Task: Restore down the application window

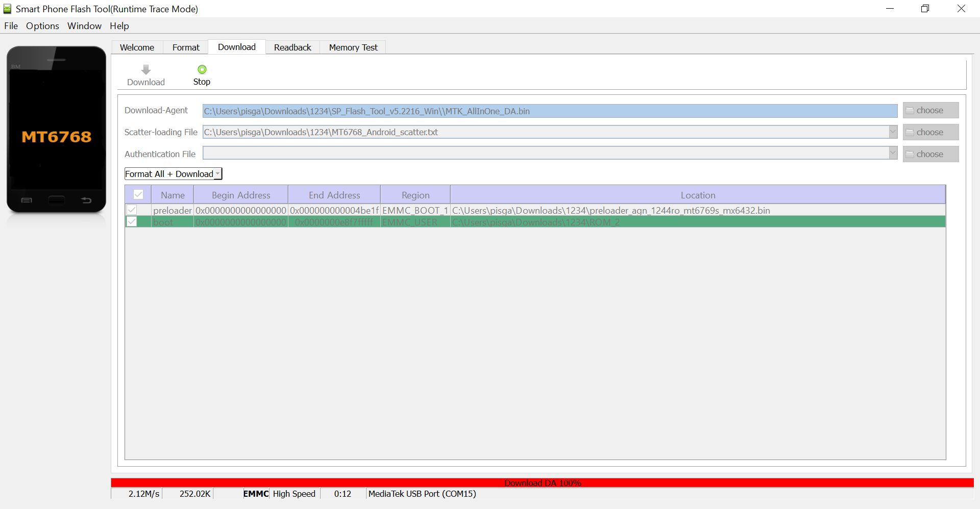Action: click(x=925, y=9)
